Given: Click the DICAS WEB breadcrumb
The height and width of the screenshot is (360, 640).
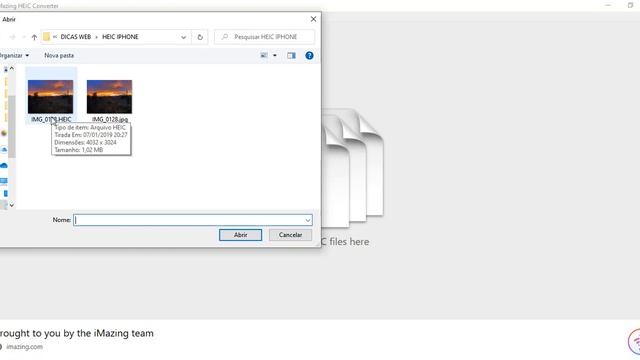Looking at the screenshot, I should point(76,37).
